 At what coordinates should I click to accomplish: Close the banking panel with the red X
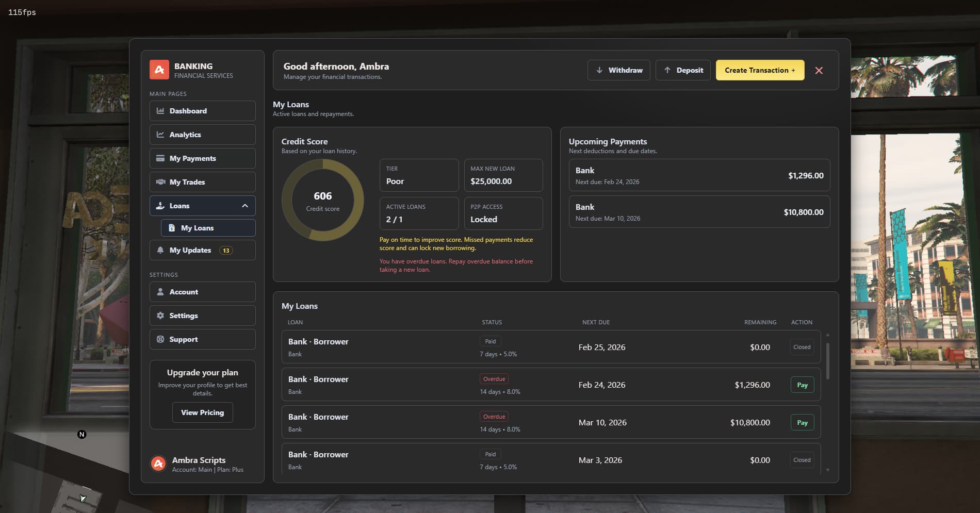point(819,71)
